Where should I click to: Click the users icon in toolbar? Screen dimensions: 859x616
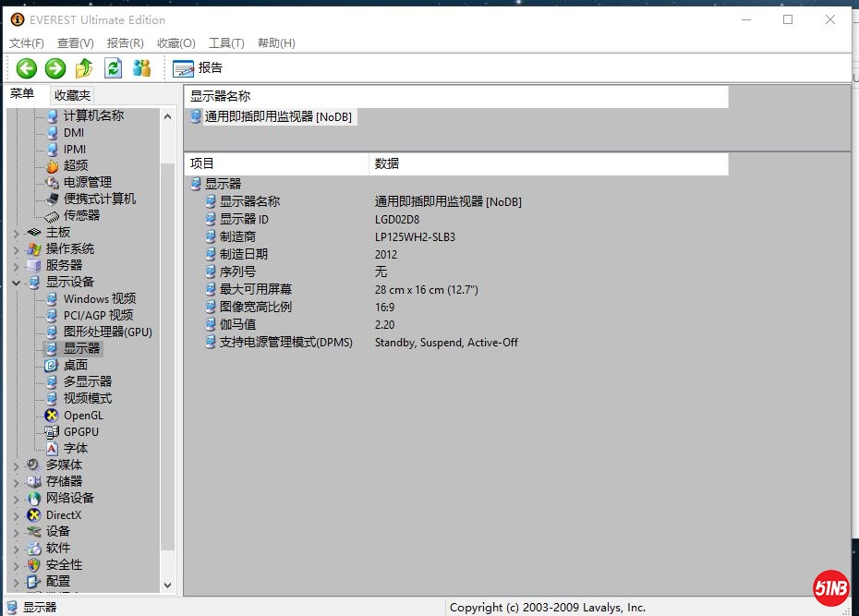(141, 67)
